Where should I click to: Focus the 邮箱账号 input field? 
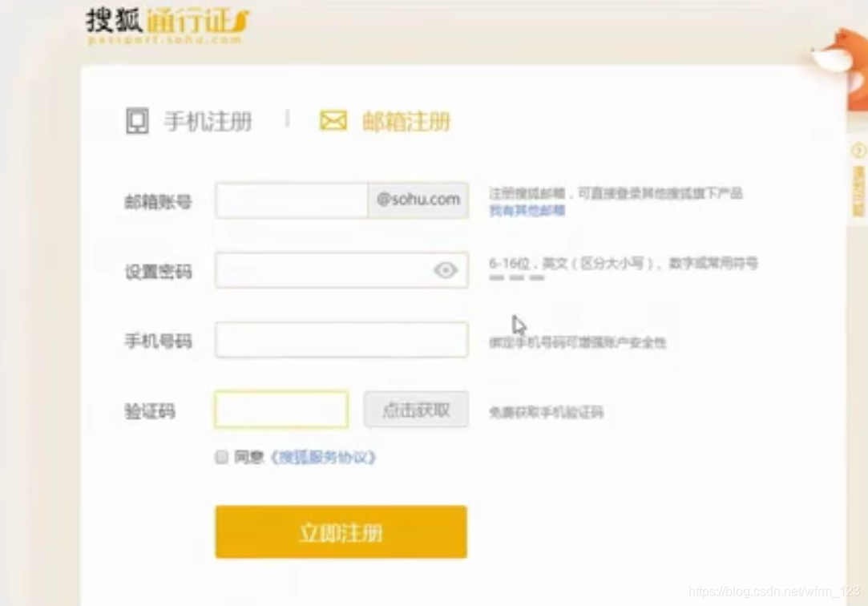pyautogui.click(x=292, y=200)
